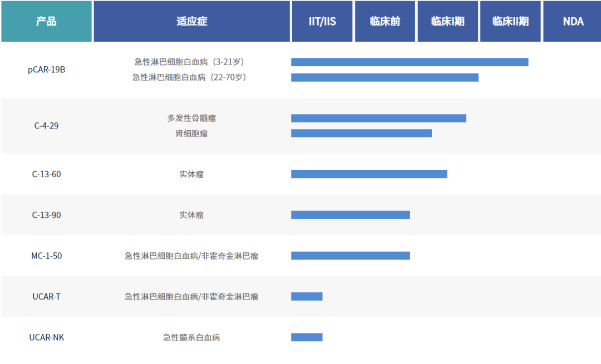Select the short progress bar for 急性髓系白血病
601x364 pixels.
(x=307, y=337)
